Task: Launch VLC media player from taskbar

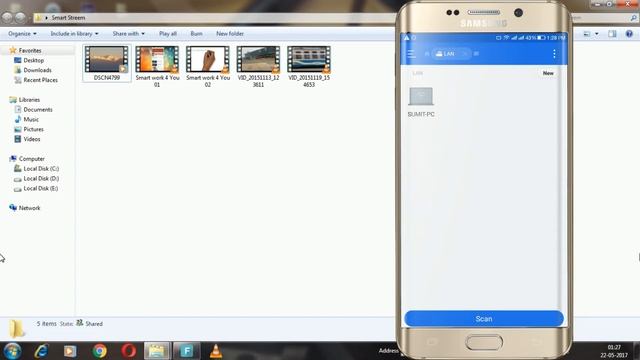Action: pyautogui.click(x=216, y=351)
